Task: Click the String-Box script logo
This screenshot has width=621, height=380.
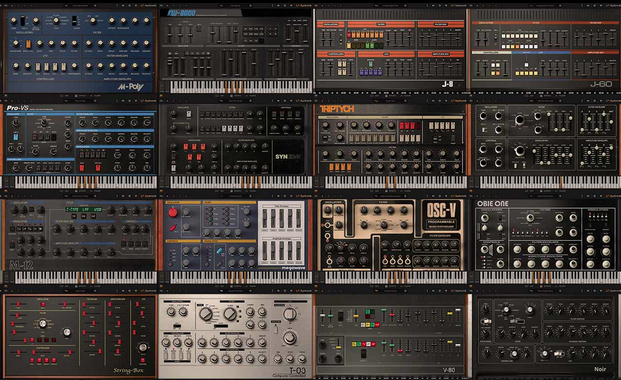Action: pos(128,371)
